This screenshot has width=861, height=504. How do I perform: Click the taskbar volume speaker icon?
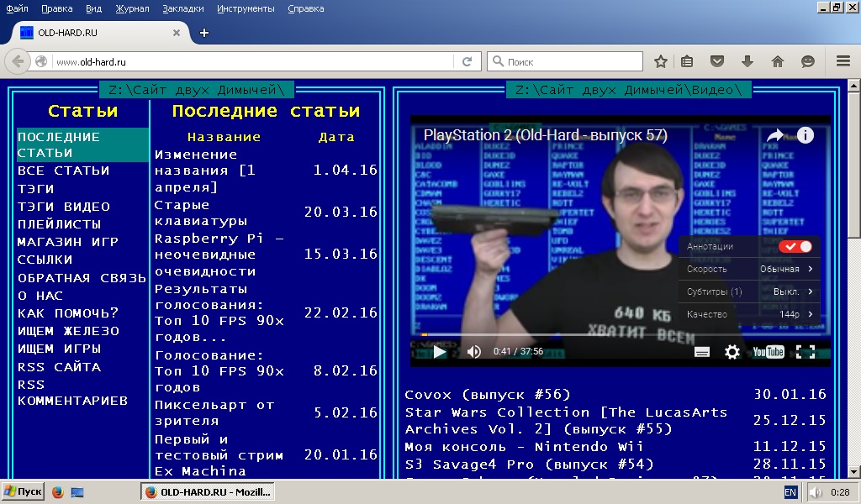pos(816,492)
